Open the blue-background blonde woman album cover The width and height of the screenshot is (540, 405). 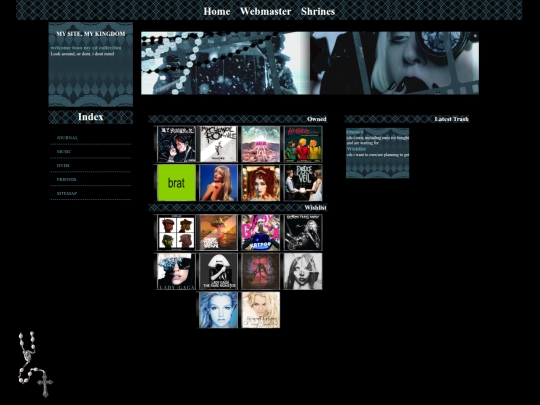pyautogui.click(x=219, y=183)
